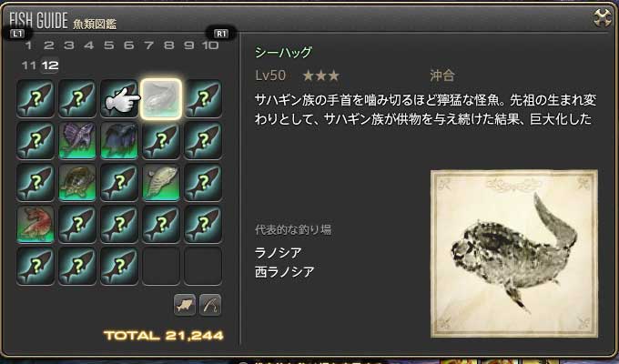Select page 12 tab

(50, 66)
